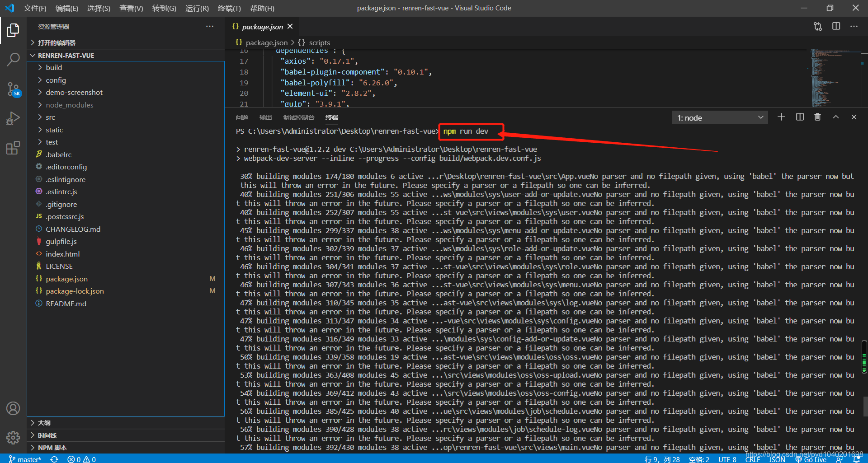Screen dimensions: 868x463
Task: Split the terminal panel
Action: [800, 117]
